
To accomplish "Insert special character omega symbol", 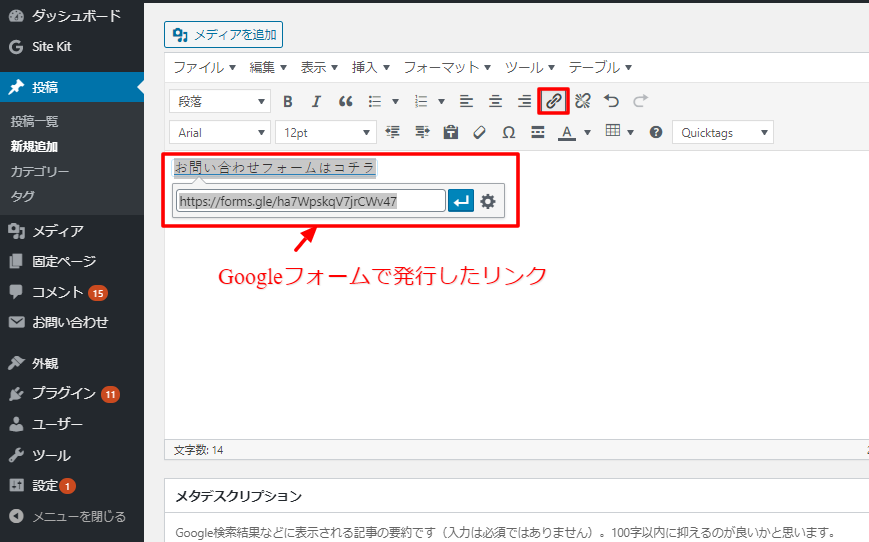I will tap(508, 132).
